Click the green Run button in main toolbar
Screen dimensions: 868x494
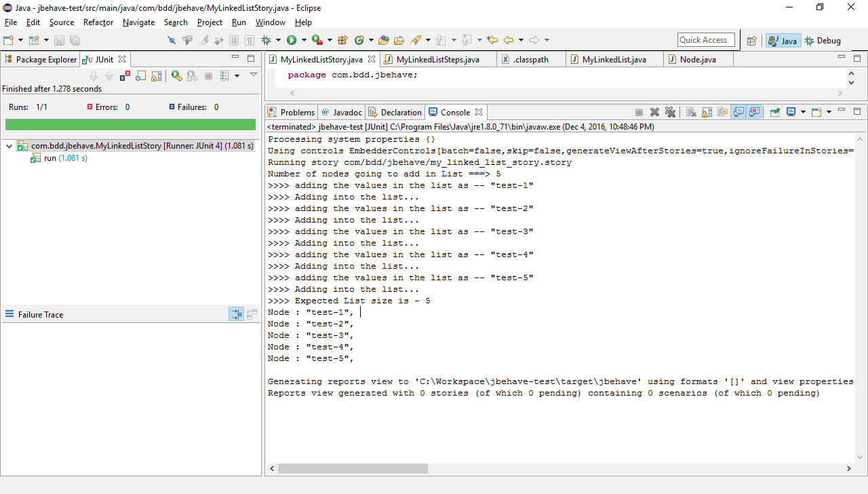(x=292, y=41)
